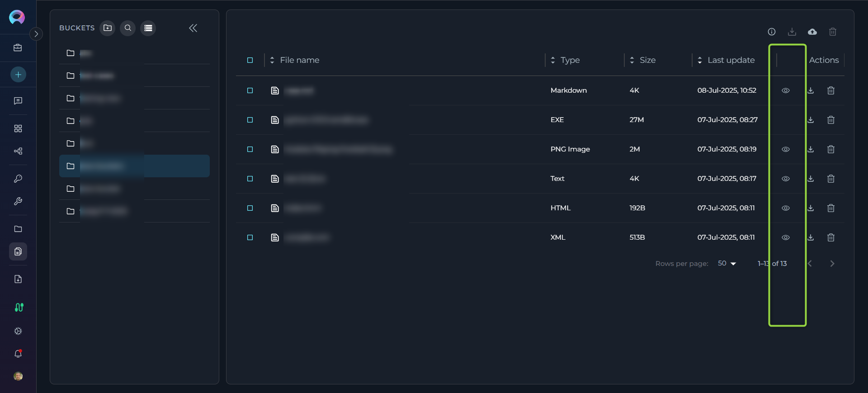Open the settings gear sidebar icon
The image size is (868, 393).
tap(18, 331)
